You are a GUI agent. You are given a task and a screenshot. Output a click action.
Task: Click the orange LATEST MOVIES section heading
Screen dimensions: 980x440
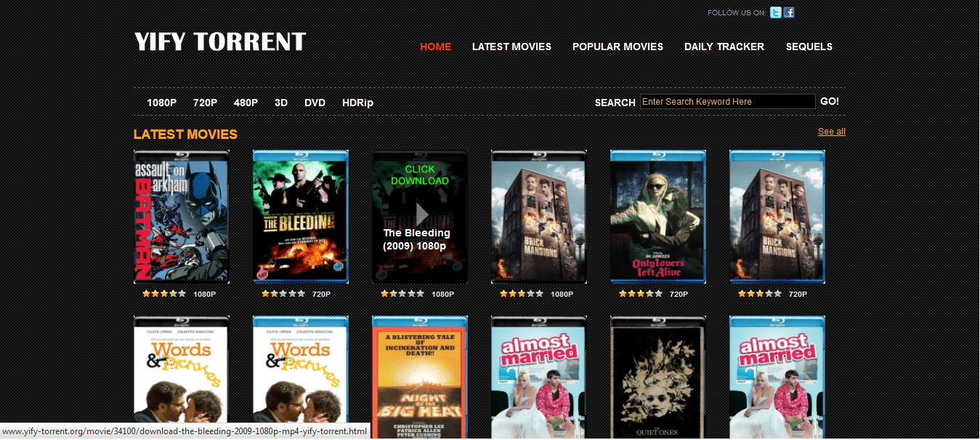pos(185,135)
